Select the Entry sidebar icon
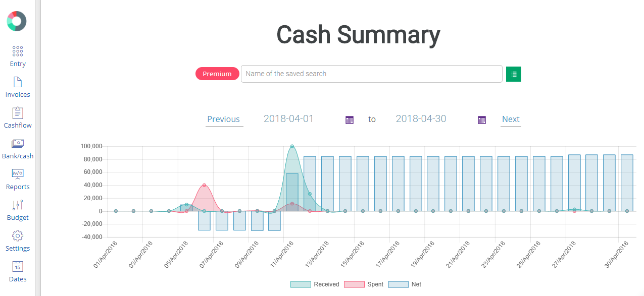This screenshot has width=644, height=296. pos(17,56)
